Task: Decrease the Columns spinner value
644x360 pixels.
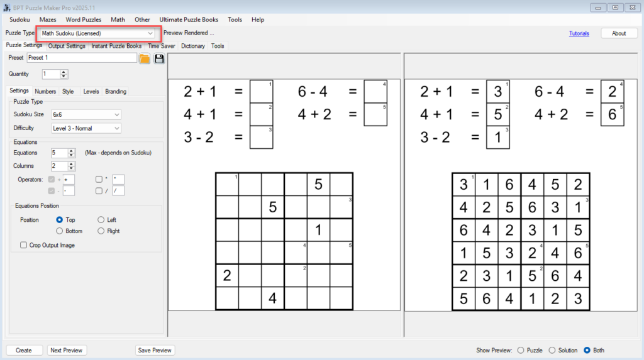Action: click(71, 168)
